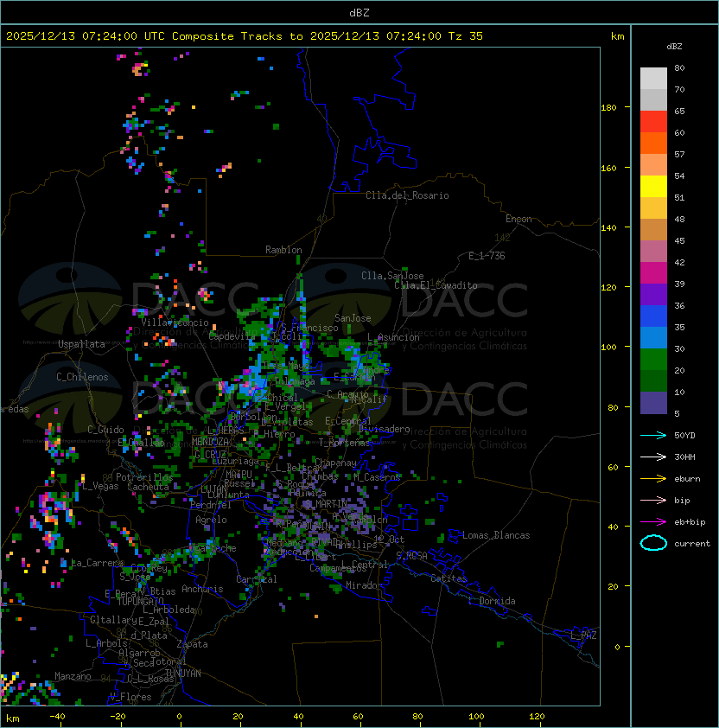The height and width of the screenshot is (728, 719).
Task: Click the magenta eb+bip arrow icon
Action: coord(653,522)
